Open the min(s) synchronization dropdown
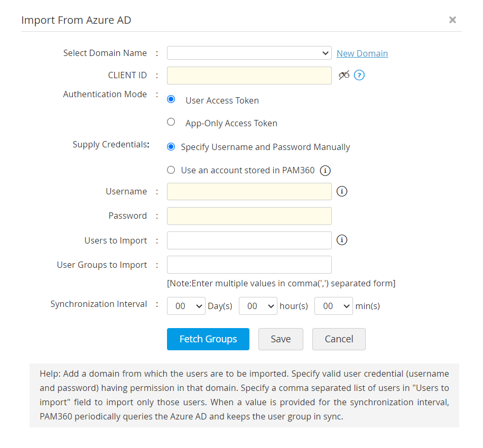483x448 pixels. [x=333, y=306]
